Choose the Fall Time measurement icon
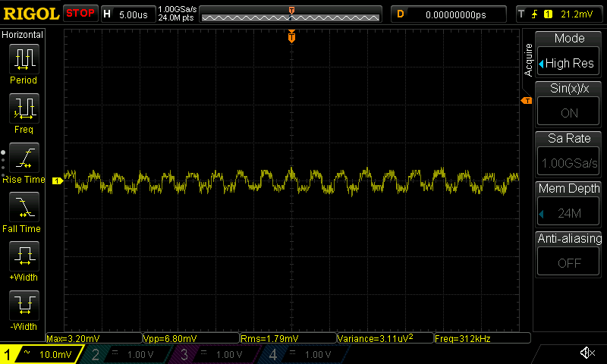This screenshot has width=607, height=364. click(24, 206)
